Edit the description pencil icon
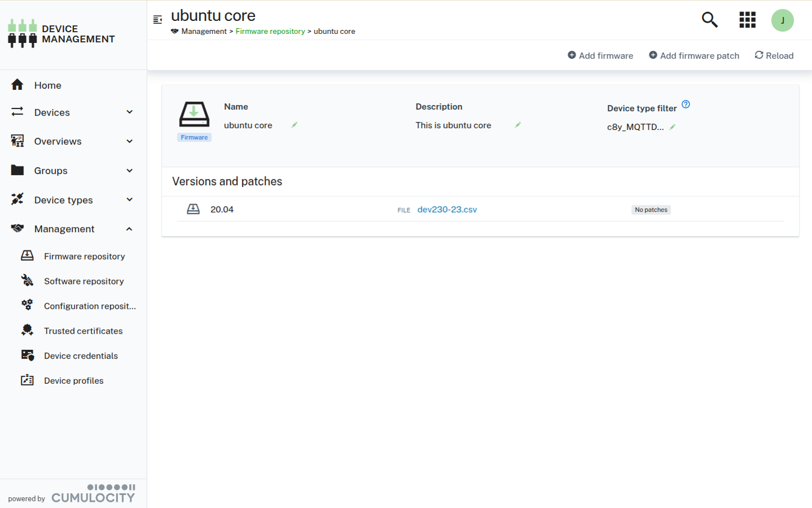The width and height of the screenshot is (812, 508). coord(518,125)
